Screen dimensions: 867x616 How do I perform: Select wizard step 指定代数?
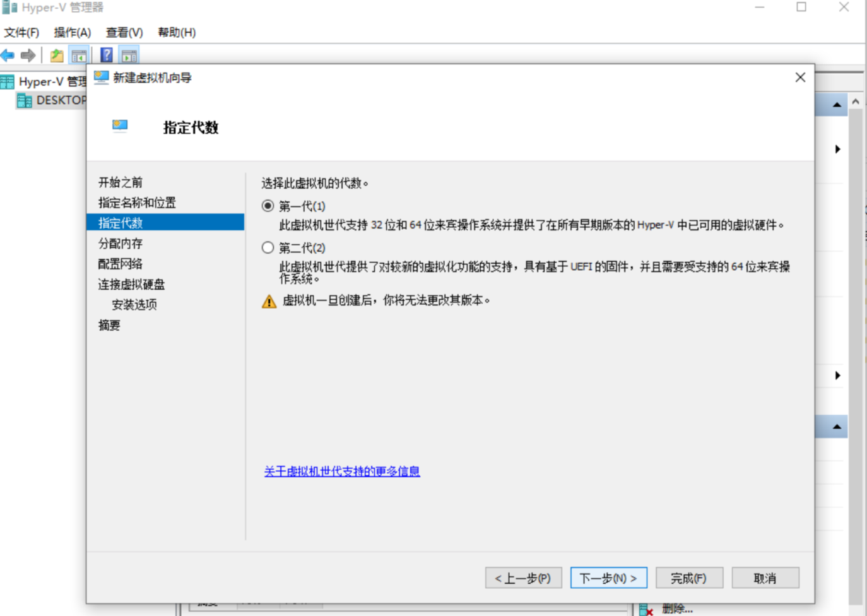(x=165, y=222)
